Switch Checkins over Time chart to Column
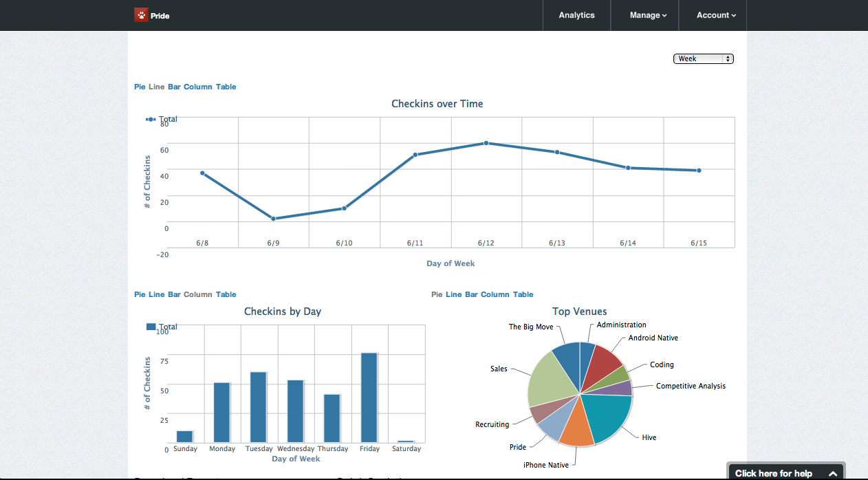Viewport: 868px width, 480px height. click(x=198, y=87)
